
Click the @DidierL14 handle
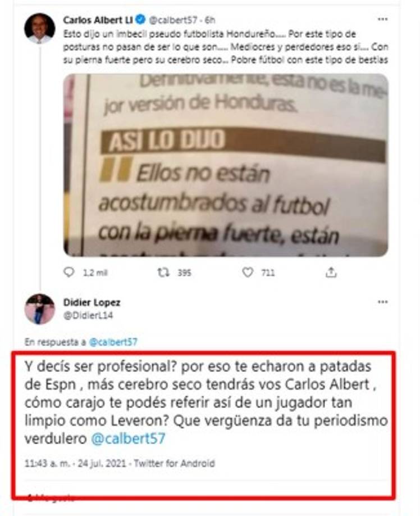pos(88,315)
